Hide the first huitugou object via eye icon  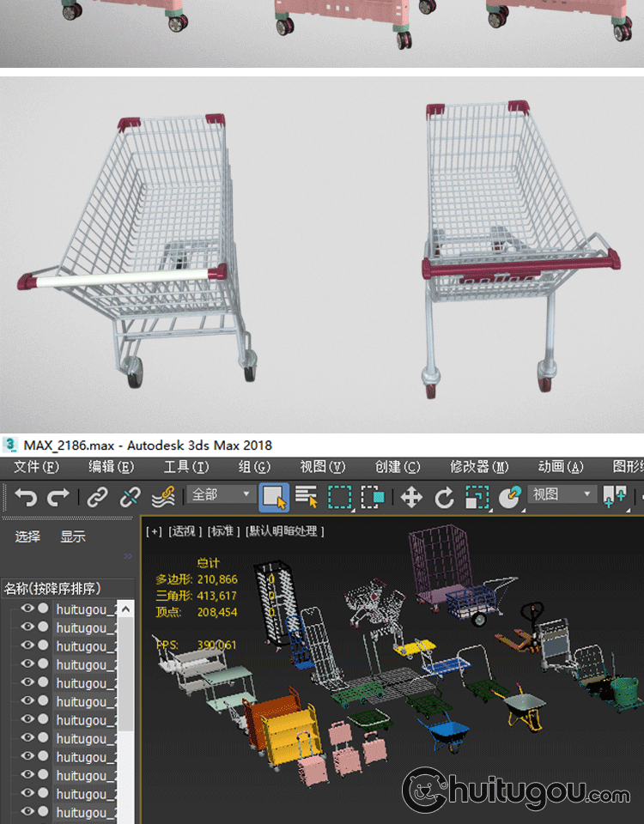click(27, 609)
